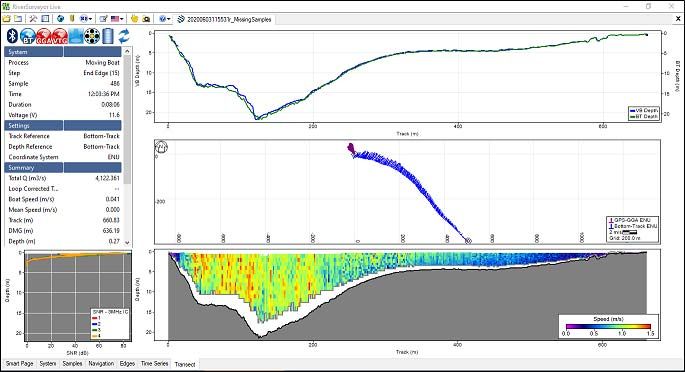Image resolution: width=685 pixels, height=372 pixels.
Task: Click the second folder icon in toolbar
Action: 18,19
